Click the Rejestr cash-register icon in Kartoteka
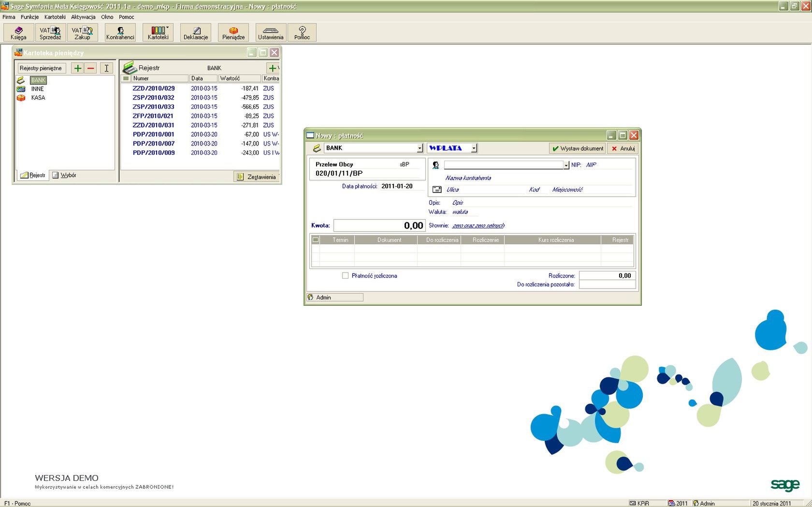The image size is (812, 507). (x=129, y=68)
